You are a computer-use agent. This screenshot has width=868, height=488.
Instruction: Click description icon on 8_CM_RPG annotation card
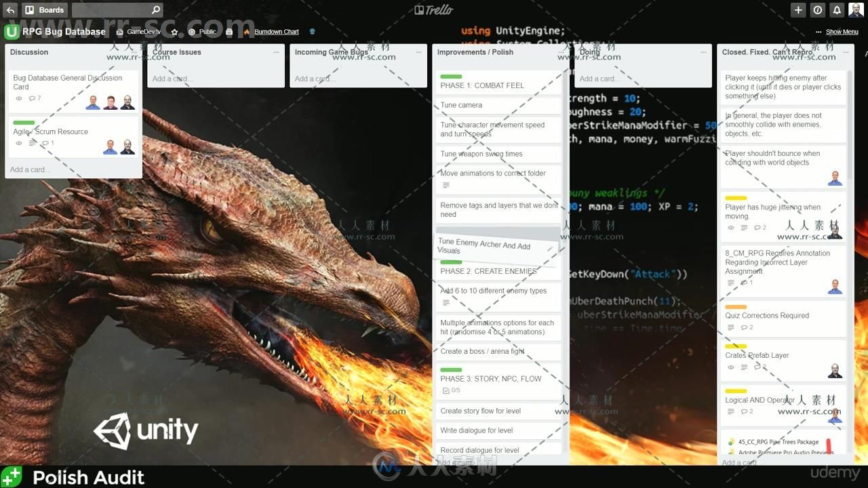(x=730, y=283)
